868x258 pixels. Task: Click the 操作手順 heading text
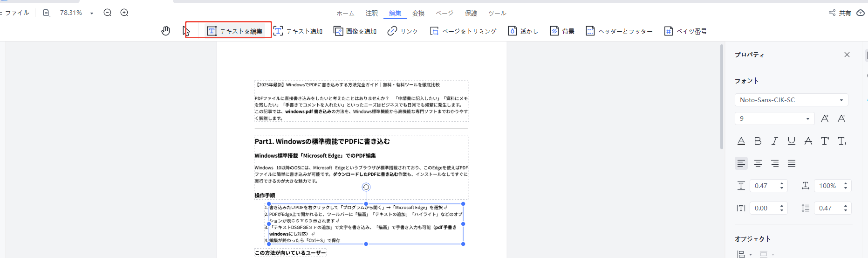(x=265, y=195)
